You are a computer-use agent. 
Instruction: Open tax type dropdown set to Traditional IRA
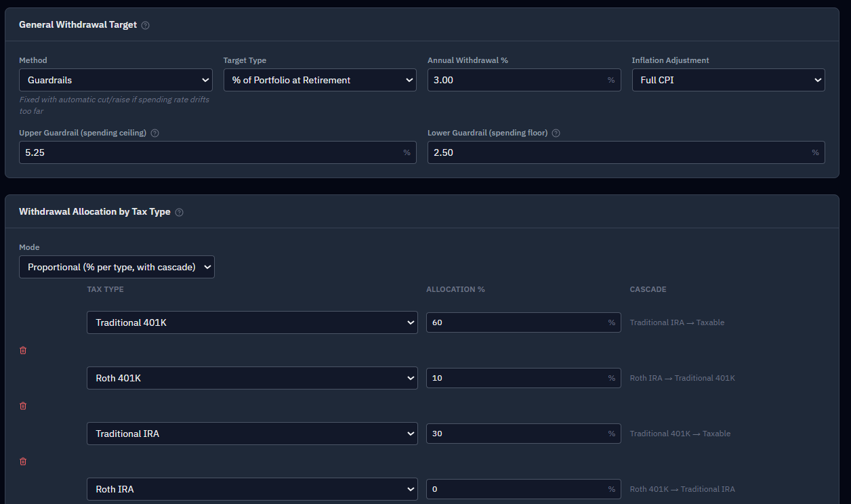[252, 434]
